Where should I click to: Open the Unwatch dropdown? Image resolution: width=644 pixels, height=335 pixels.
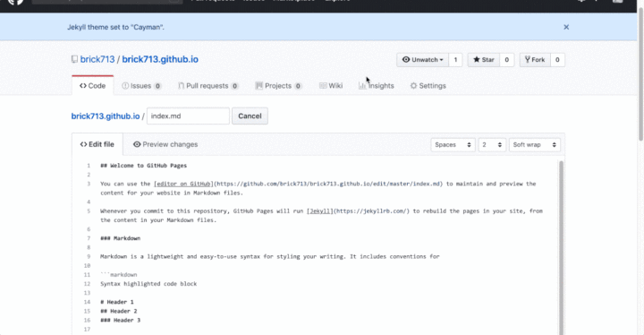click(x=422, y=60)
